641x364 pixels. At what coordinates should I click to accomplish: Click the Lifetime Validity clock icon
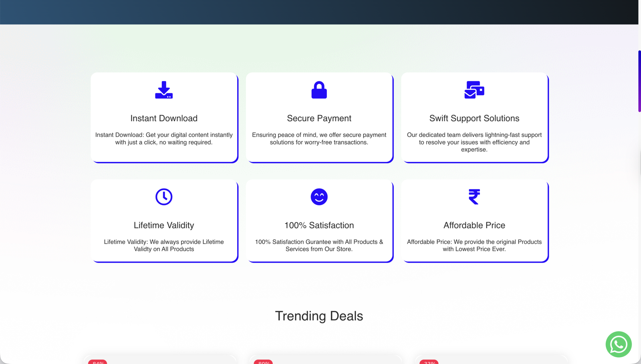coord(164,197)
